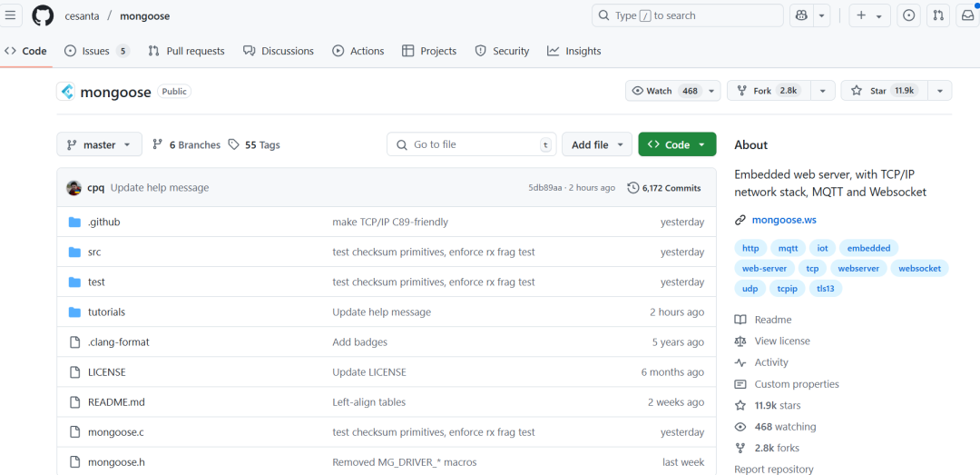Switch to the Insights tab

click(x=573, y=52)
